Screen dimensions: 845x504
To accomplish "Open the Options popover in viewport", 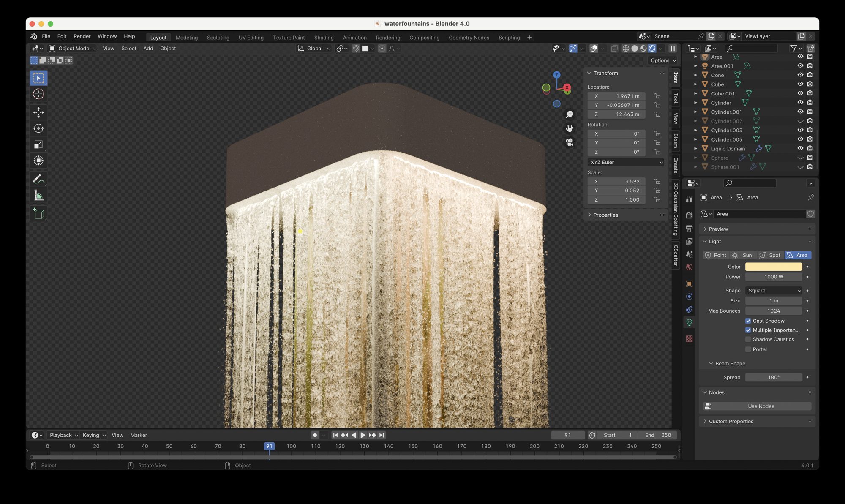I will 662,60.
